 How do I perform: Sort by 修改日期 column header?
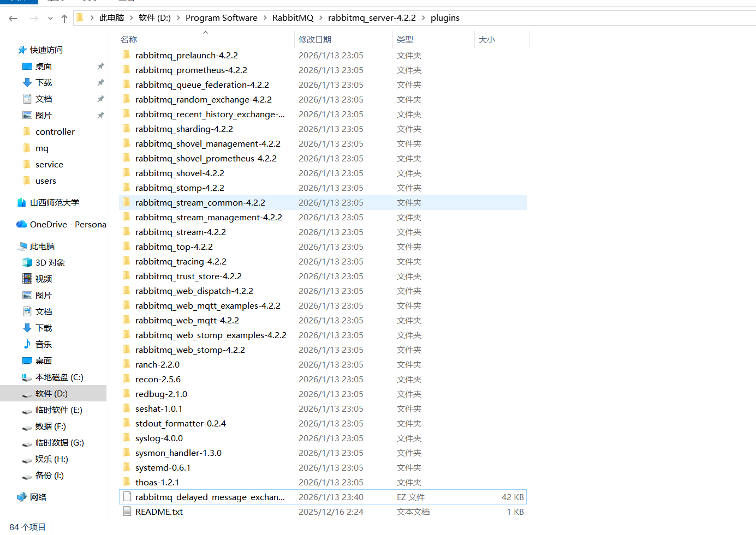(x=315, y=40)
